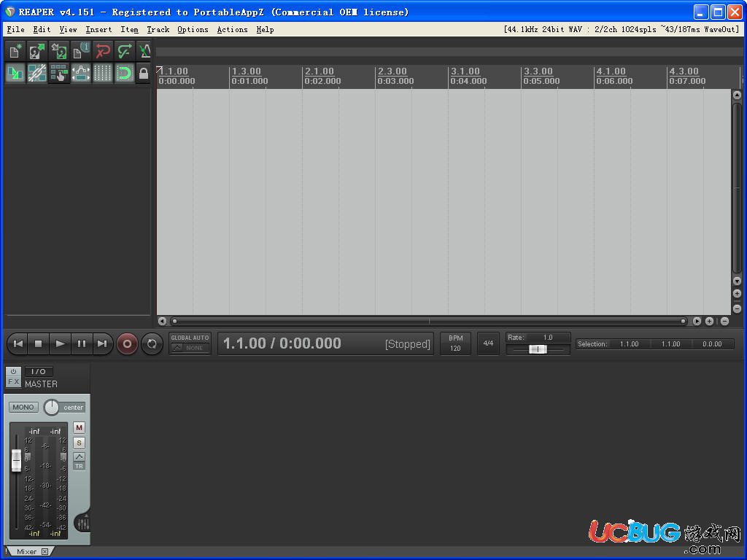The width and height of the screenshot is (747, 560).
Task: Jump to project end with transport button
Action: point(102,344)
